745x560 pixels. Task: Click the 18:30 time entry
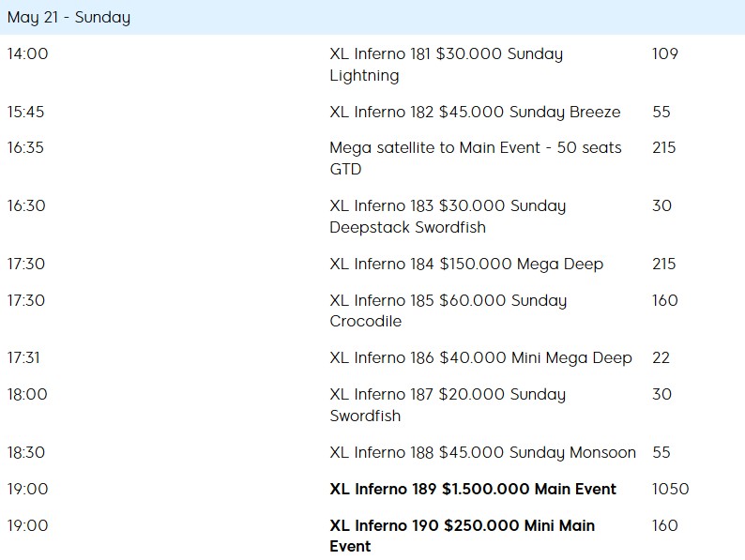(26, 452)
